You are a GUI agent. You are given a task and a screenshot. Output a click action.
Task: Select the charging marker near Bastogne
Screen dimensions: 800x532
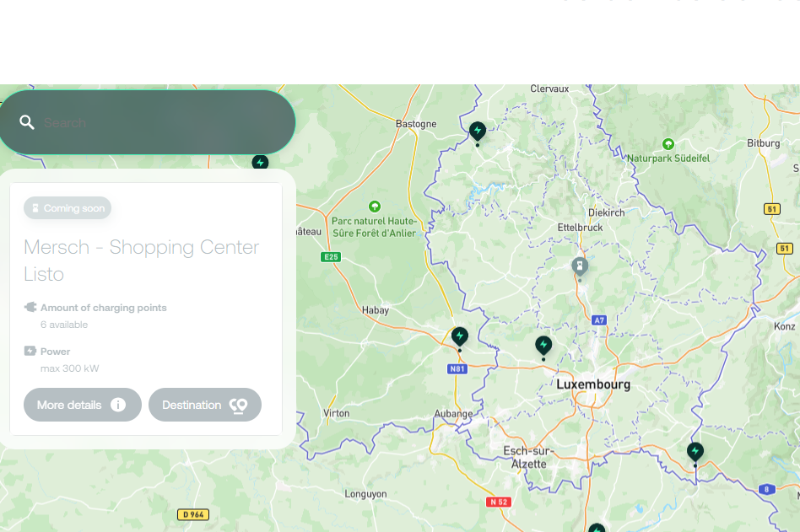pos(478,132)
